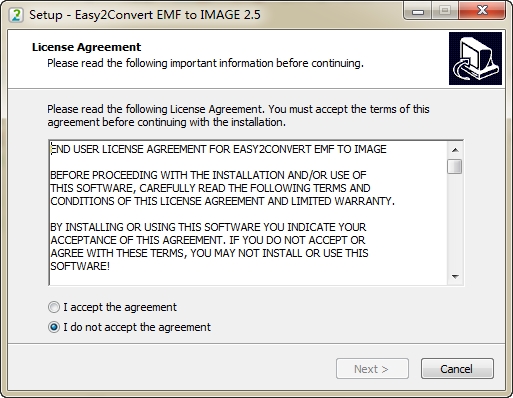Close the Setup window with the X

tap(482, 11)
